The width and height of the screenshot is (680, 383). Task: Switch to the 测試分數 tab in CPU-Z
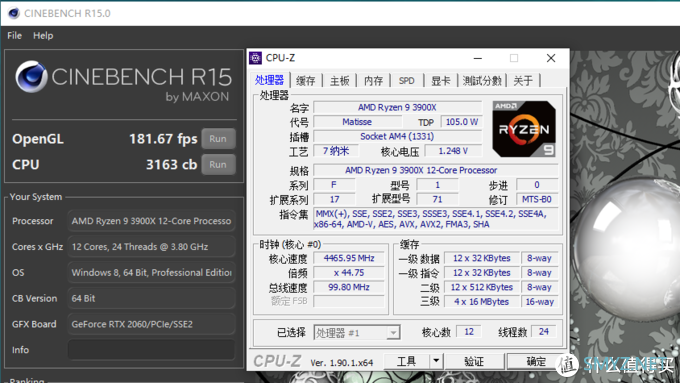pos(482,81)
